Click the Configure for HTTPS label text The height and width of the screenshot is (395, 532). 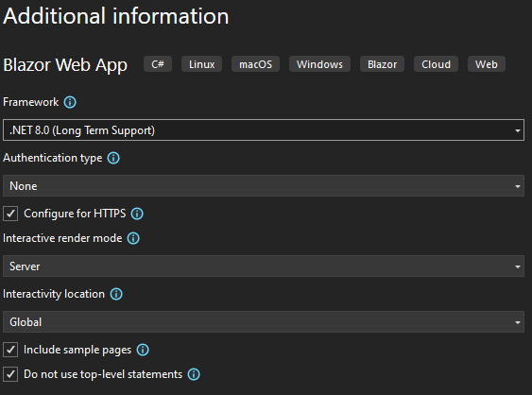click(75, 214)
